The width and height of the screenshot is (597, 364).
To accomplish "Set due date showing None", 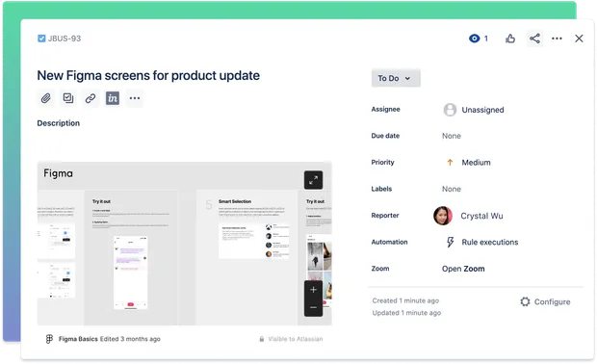I will pyautogui.click(x=452, y=136).
